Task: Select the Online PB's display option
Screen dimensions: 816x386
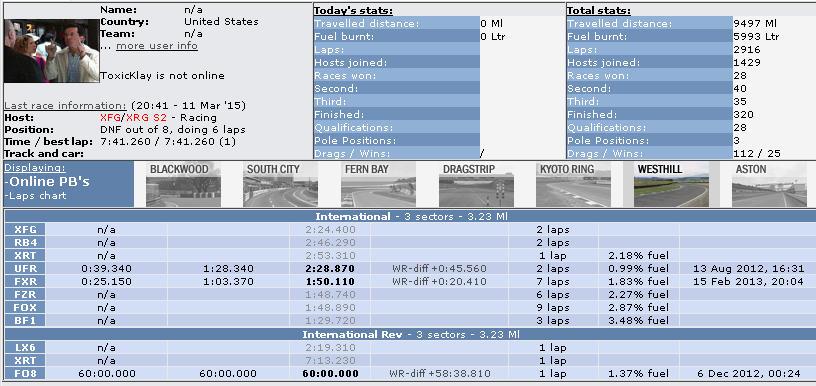Action: tap(39, 182)
